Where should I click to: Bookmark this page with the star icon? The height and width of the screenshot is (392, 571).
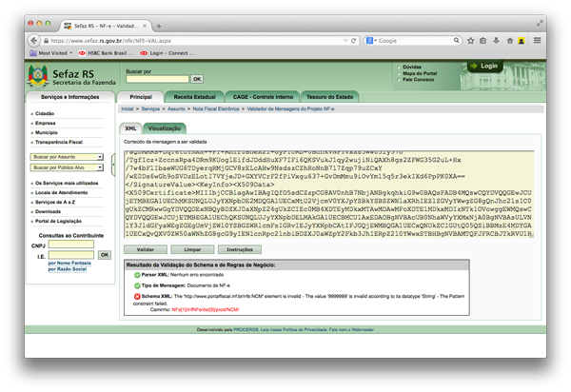470,41
